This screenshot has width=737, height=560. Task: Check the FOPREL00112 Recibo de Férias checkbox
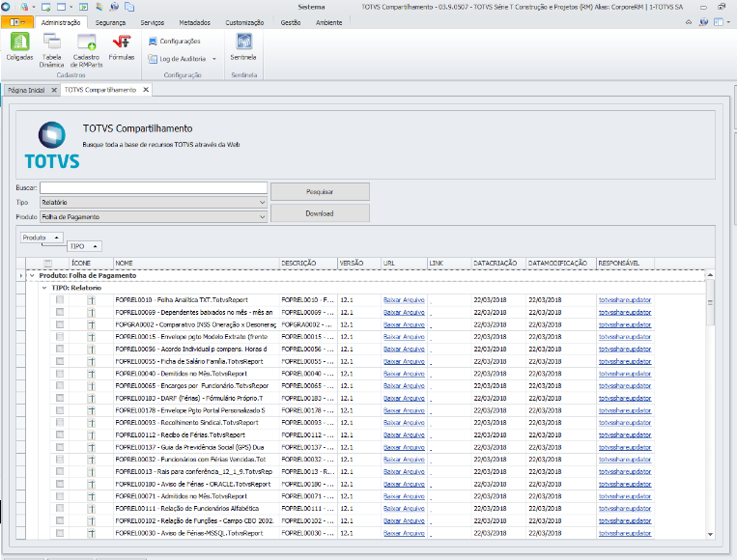[x=60, y=434]
